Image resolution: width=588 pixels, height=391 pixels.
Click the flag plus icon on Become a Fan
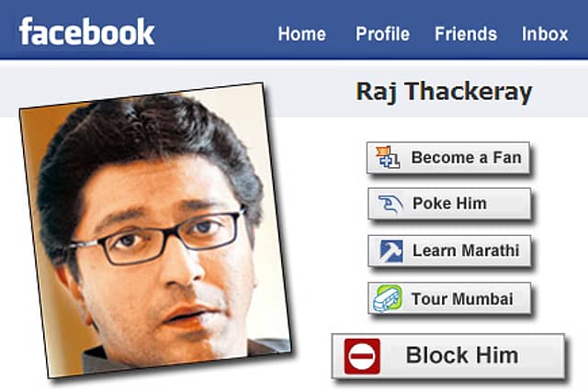(388, 157)
